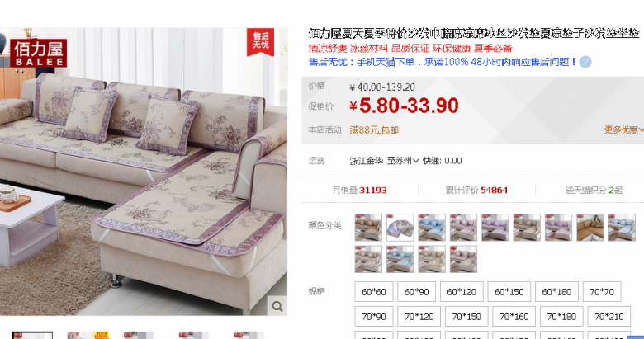Open the 至苏州 destination dropdown

(403, 161)
